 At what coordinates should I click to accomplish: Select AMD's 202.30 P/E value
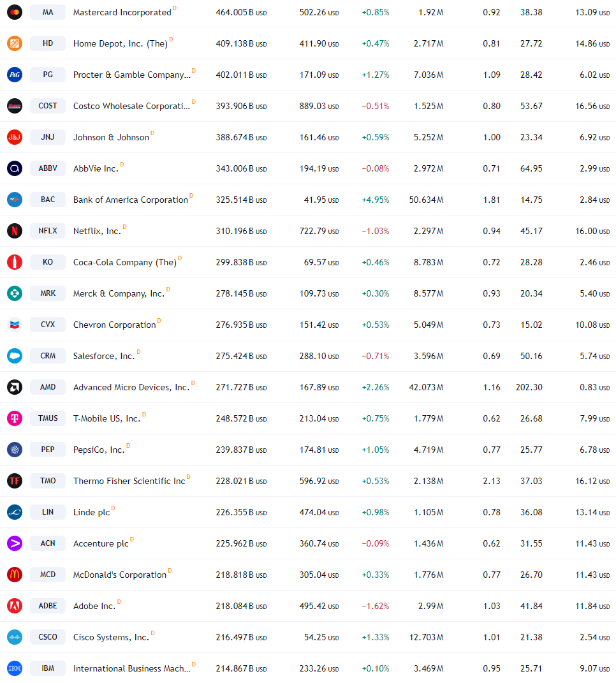[529, 387]
